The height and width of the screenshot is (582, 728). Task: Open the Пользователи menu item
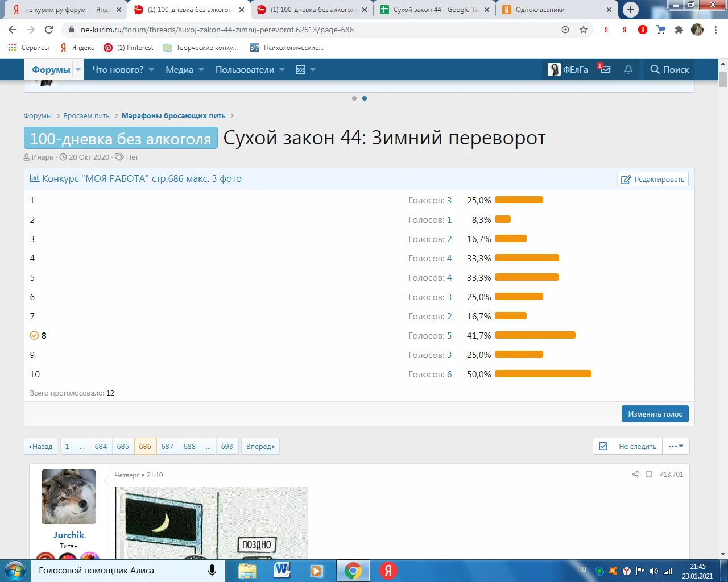[x=245, y=70]
